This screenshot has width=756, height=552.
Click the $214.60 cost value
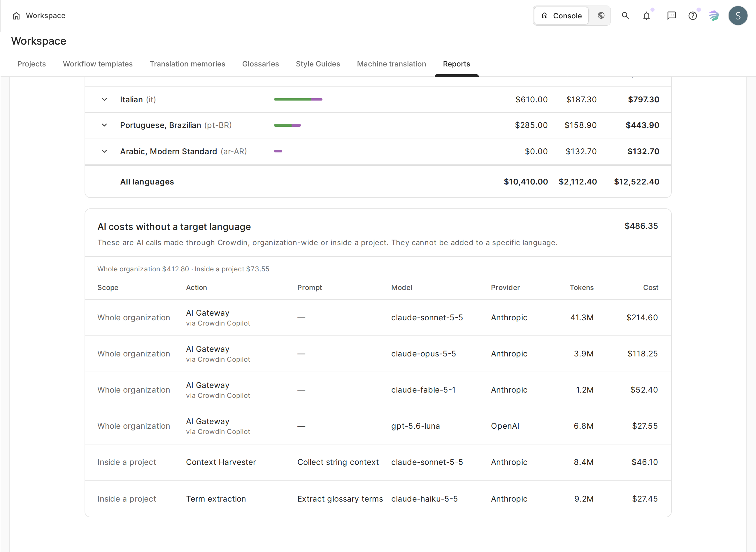click(x=642, y=318)
